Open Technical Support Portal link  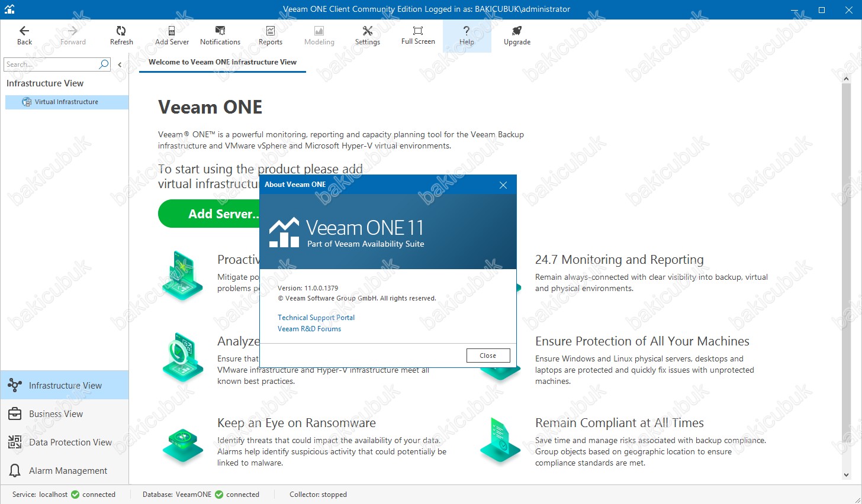[316, 318]
